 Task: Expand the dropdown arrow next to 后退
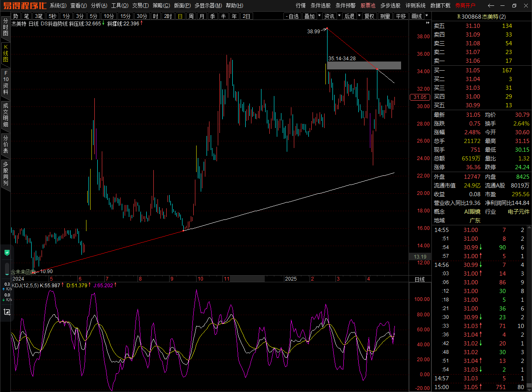[x=359, y=16]
